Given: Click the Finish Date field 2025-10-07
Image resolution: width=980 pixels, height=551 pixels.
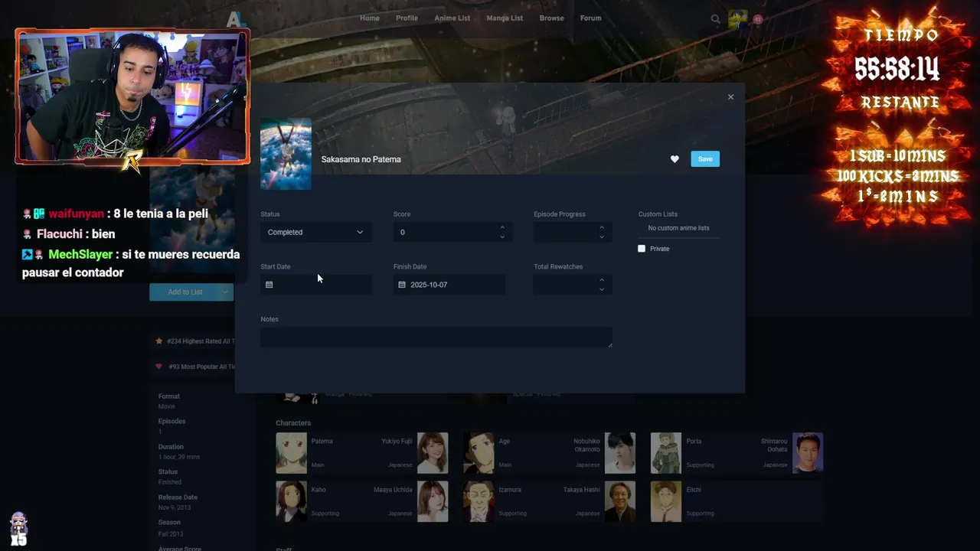Looking at the screenshot, I should point(449,285).
